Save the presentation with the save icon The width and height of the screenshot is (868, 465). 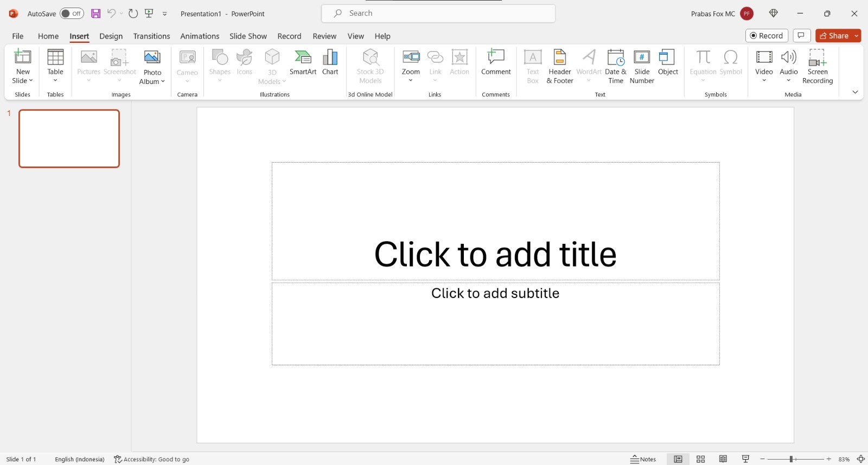point(95,14)
